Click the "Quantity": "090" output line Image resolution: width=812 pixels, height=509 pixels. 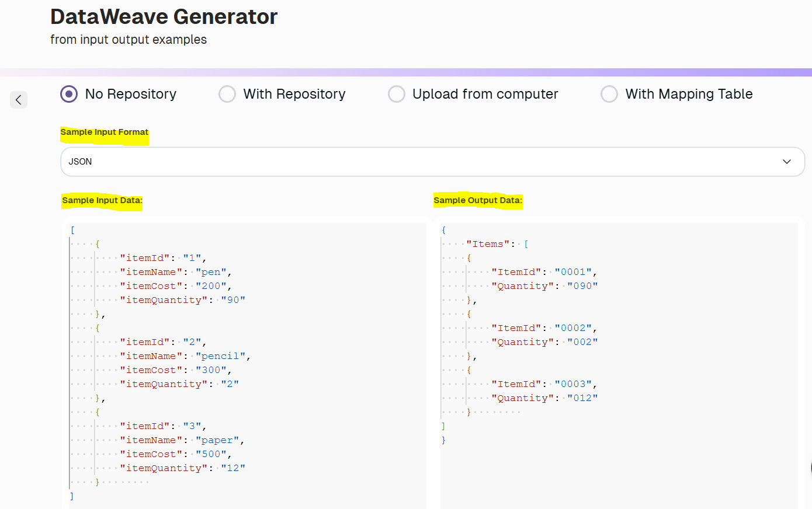[x=545, y=286]
